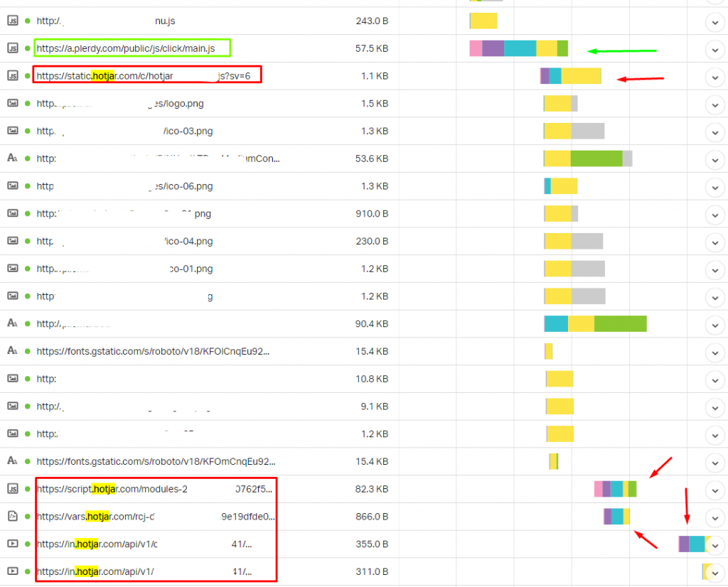Viewport: 728px width, 587px height.
Task: Click the "9.1 KB" size value
Action: pyautogui.click(x=374, y=406)
